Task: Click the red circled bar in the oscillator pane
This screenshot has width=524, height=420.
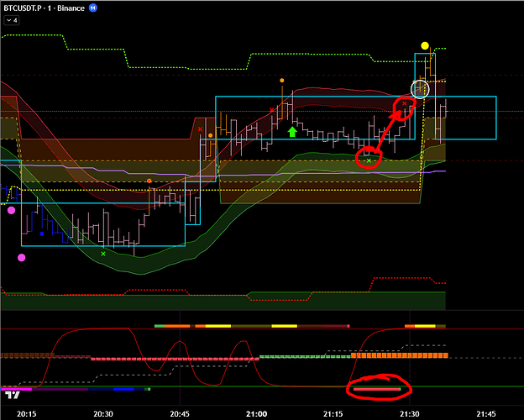Action: coord(377,390)
